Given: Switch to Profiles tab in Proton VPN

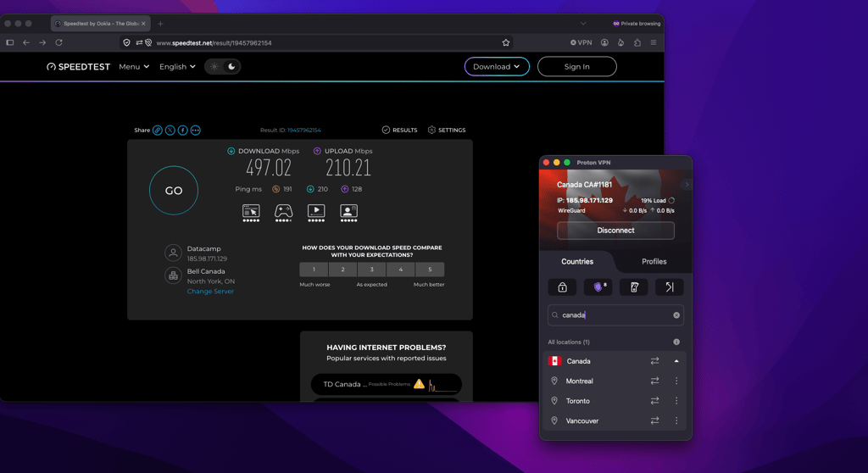Looking at the screenshot, I should click(654, 261).
